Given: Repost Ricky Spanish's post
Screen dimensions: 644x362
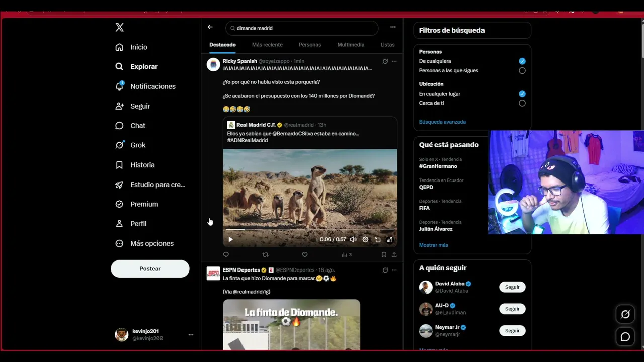Looking at the screenshot, I should [x=266, y=255].
